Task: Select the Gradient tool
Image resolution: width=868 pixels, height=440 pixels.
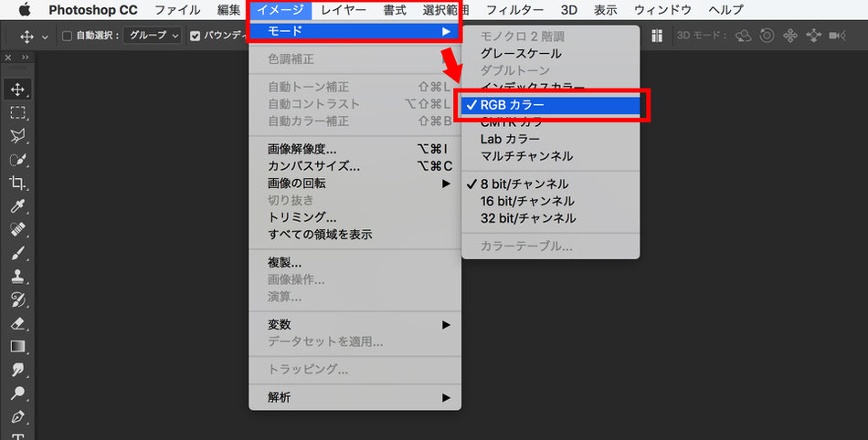Action: 17,347
